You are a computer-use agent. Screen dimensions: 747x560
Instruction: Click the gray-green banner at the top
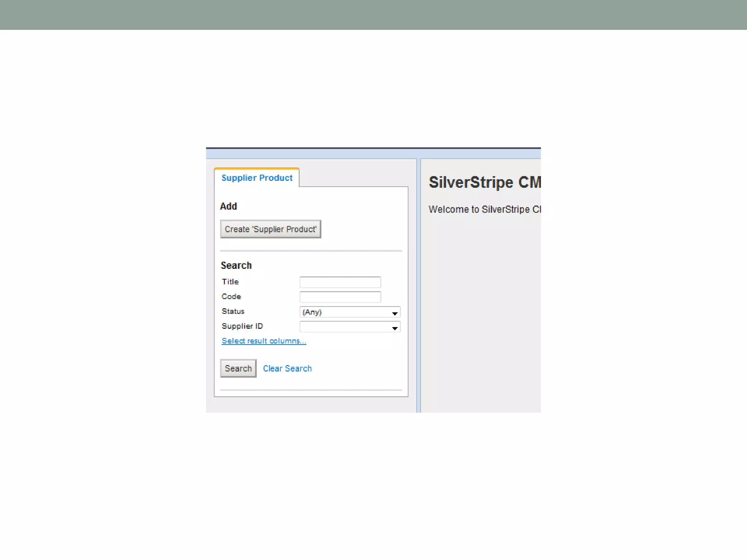pos(373,15)
